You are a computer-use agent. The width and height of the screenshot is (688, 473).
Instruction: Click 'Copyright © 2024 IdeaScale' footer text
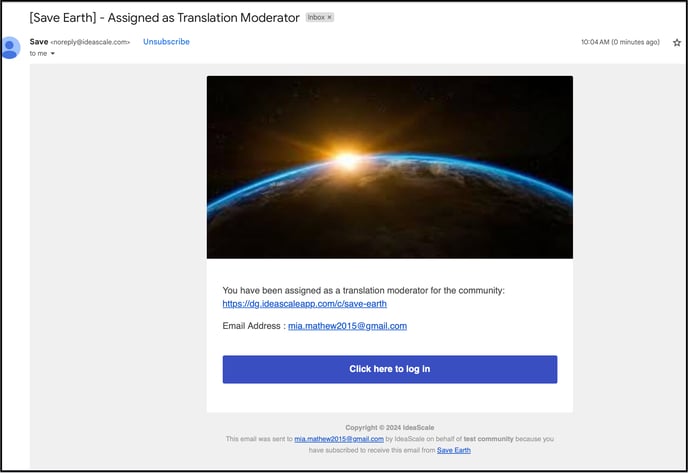(x=390, y=427)
